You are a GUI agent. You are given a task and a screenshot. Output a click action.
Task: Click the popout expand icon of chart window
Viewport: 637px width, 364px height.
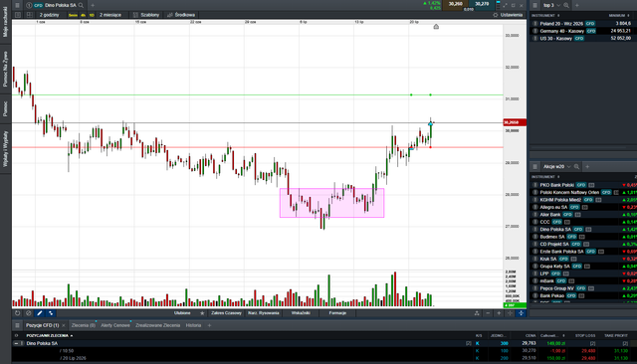tap(505, 5)
